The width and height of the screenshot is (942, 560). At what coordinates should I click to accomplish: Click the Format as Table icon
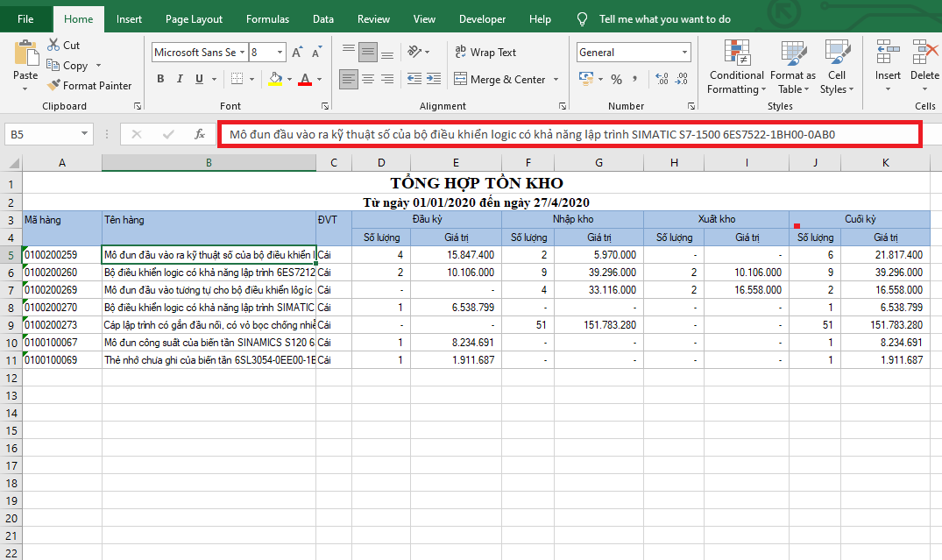tap(792, 53)
